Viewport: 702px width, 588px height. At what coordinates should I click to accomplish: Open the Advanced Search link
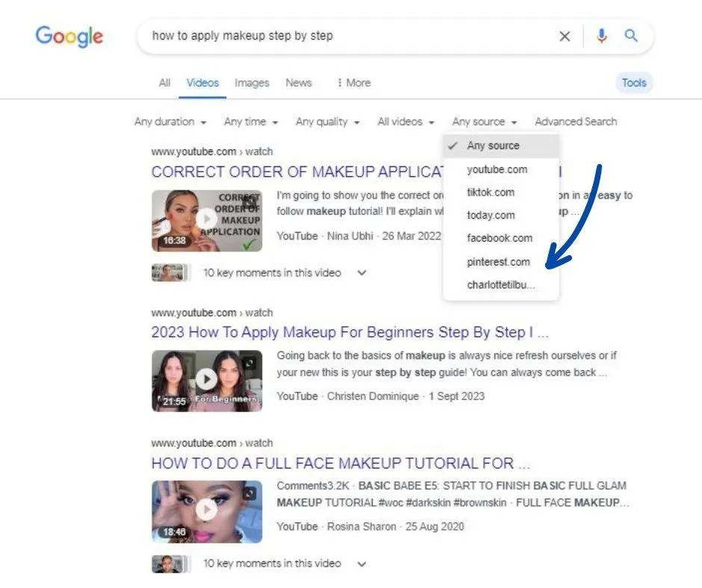pyautogui.click(x=576, y=122)
